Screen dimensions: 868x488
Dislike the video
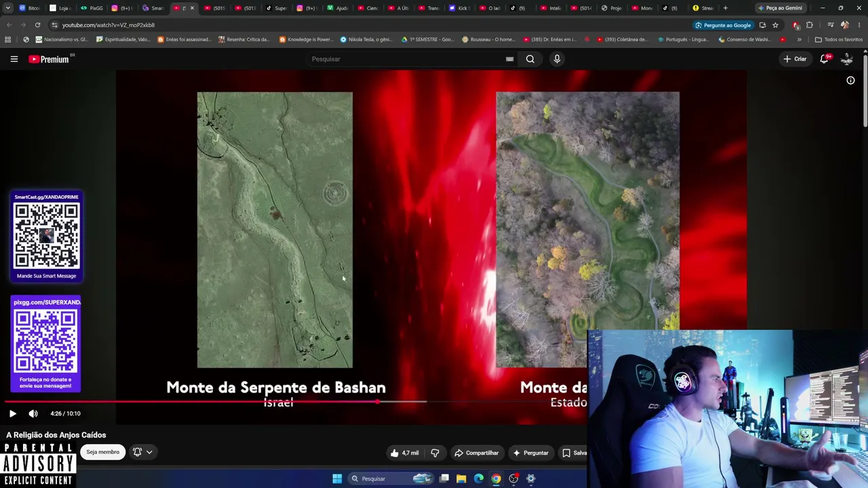(x=435, y=453)
